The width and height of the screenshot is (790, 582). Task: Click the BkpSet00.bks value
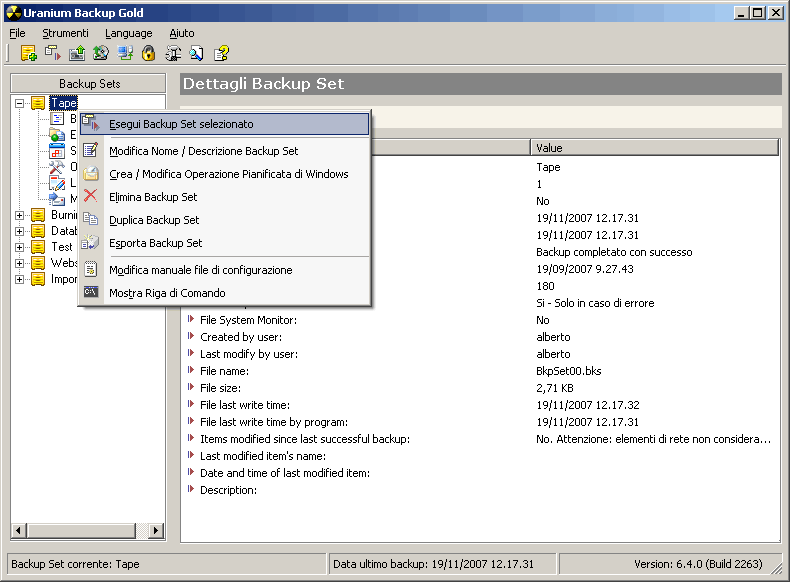569,371
